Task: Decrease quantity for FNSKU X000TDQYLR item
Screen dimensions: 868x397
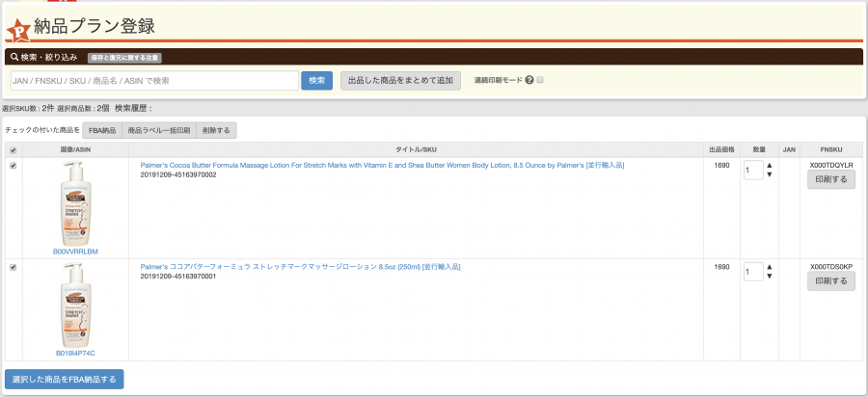Action: point(769,174)
